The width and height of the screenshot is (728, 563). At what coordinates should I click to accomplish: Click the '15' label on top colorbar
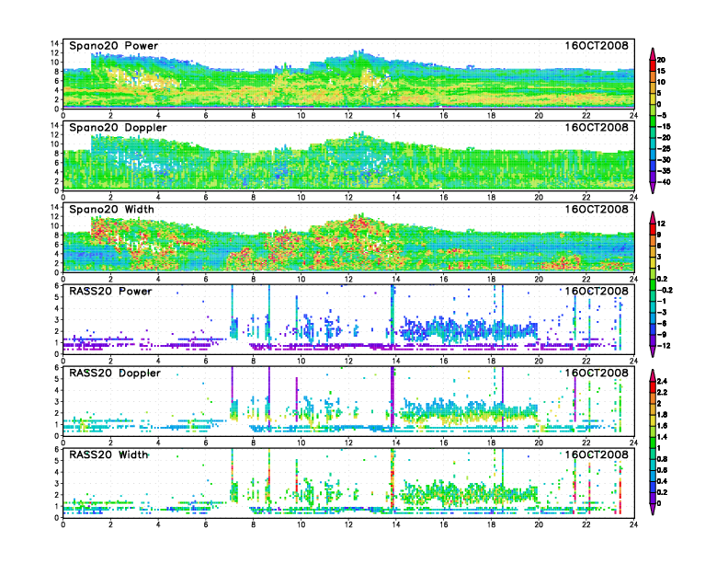pos(661,71)
